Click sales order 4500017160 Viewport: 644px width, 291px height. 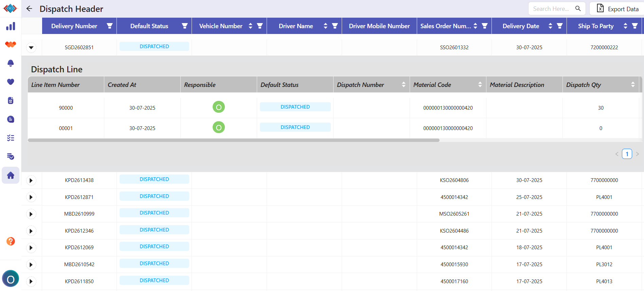click(x=454, y=281)
